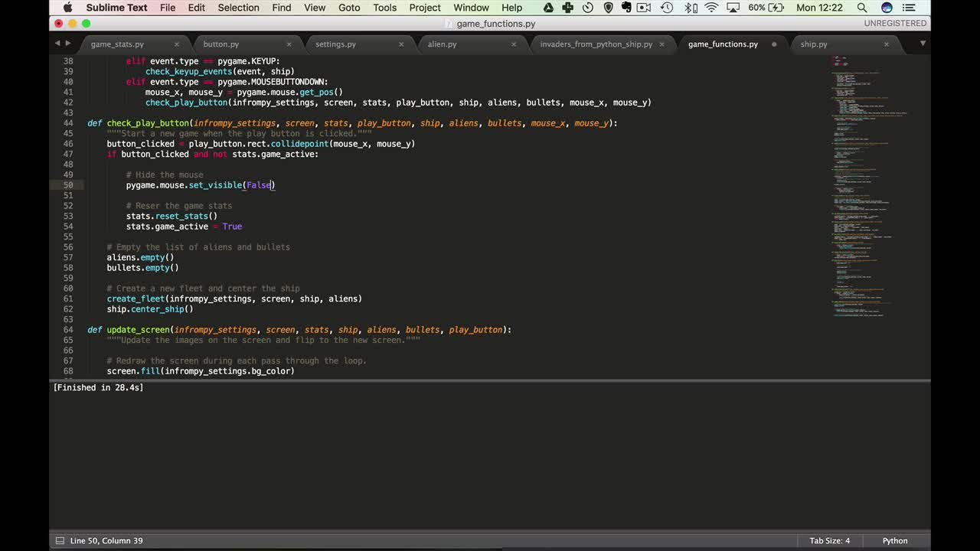The height and width of the screenshot is (551, 980).
Task: Open the tab list dropdown arrow
Action: [x=923, y=44]
